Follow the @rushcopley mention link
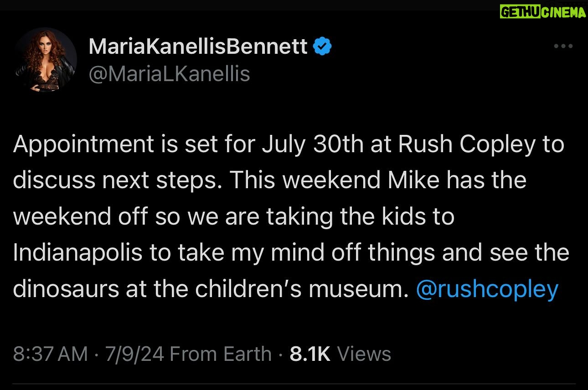 [487, 289]
